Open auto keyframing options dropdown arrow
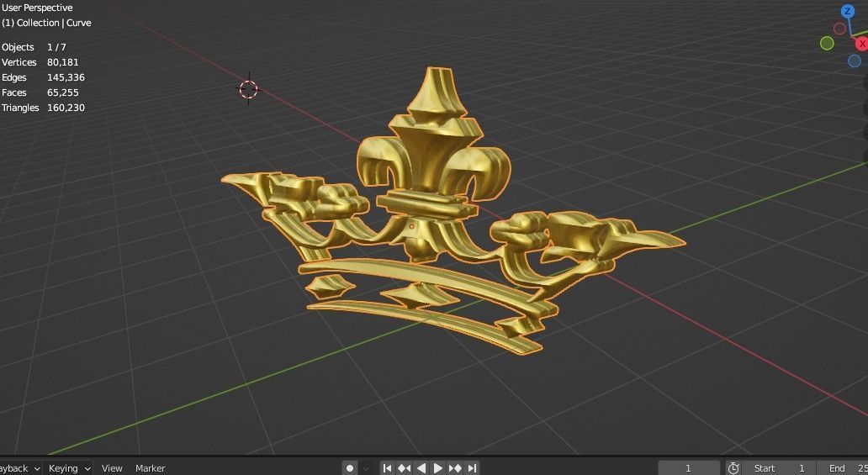This screenshot has width=868, height=475. click(x=366, y=468)
